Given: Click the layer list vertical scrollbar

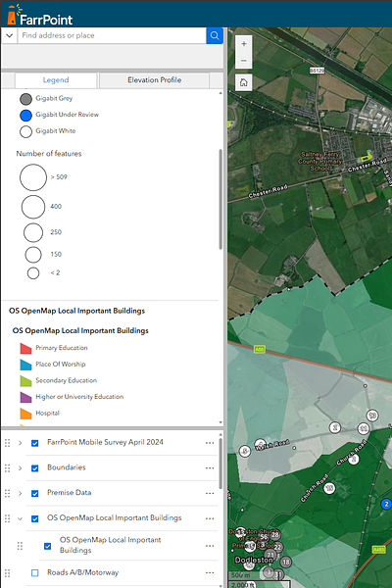Looking at the screenshot, I should click(x=220, y=464).
